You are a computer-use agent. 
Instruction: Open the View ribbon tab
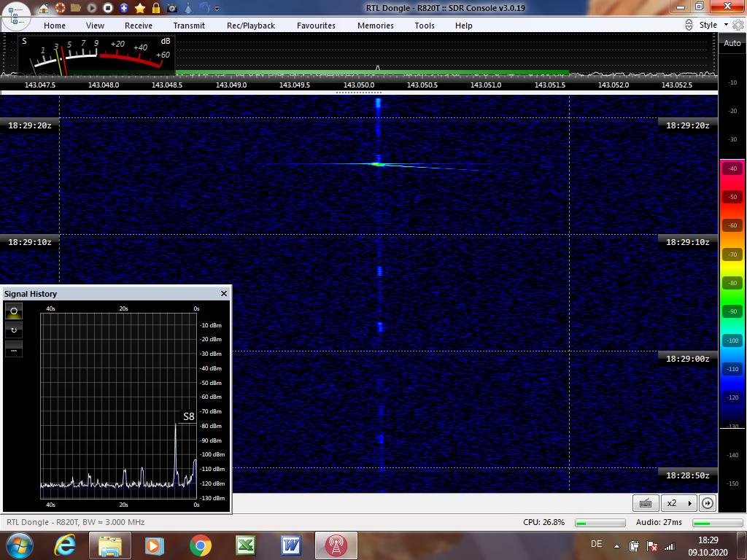pyautogui.click(x=96, y=26)
